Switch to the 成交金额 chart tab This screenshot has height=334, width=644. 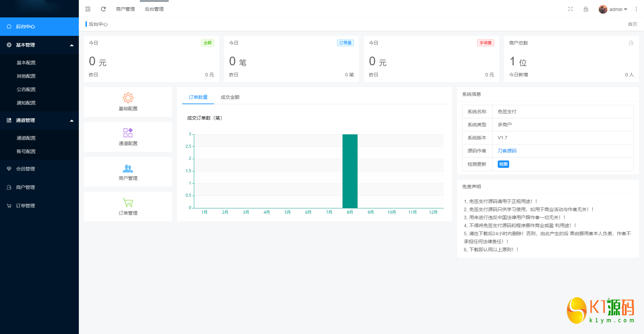230,97
